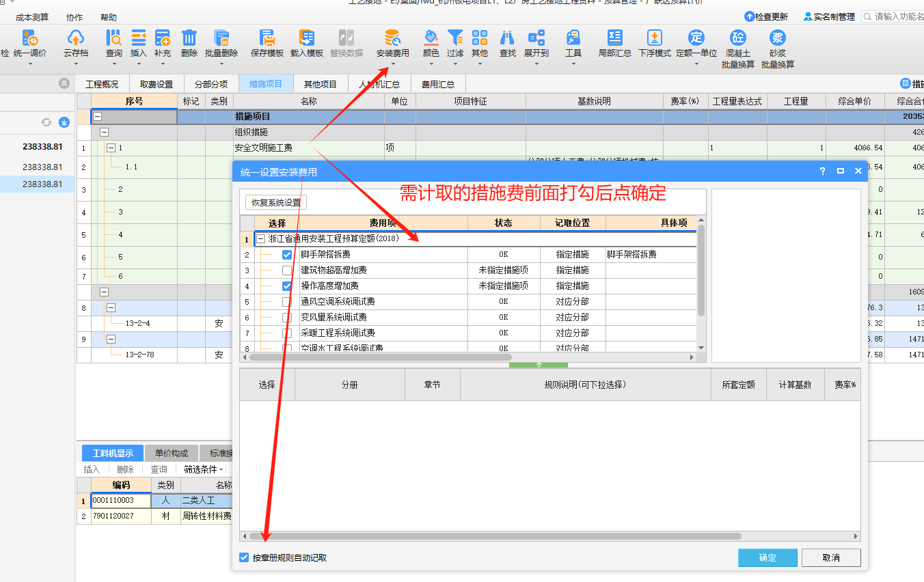
Task: Uncheck the 脚手架搭拆费 checkbox
Action: point(287,254)
